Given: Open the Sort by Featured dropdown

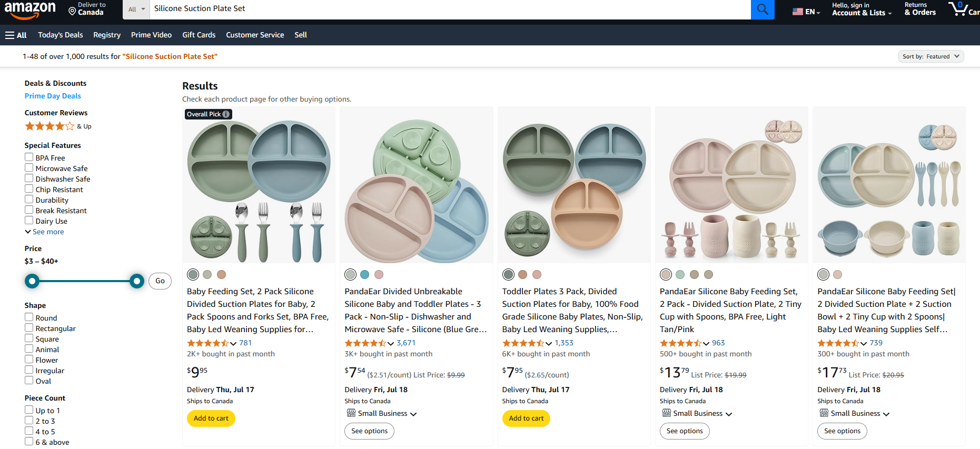Looking at the screenshot, I should (930, 56).
